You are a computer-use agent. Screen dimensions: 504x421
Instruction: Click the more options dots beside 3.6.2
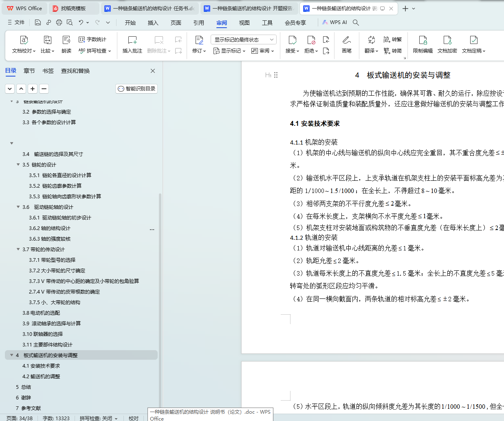(x=152, y=229)
